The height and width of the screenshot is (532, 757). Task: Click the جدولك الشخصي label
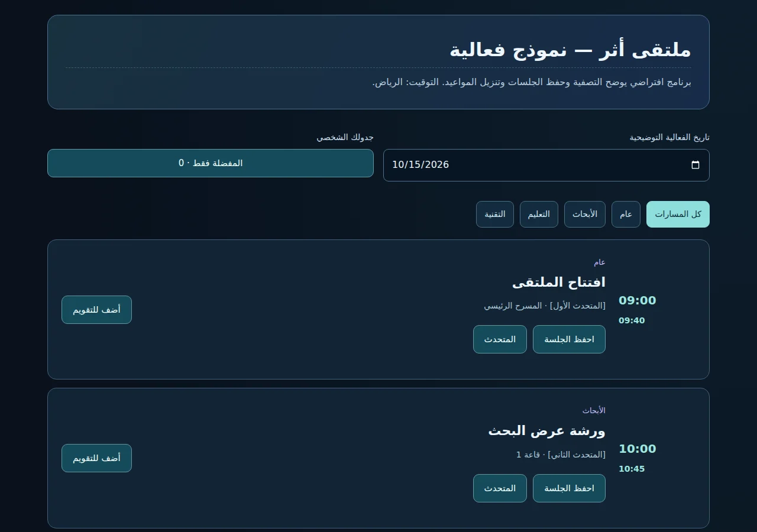(x=345, y=137)
